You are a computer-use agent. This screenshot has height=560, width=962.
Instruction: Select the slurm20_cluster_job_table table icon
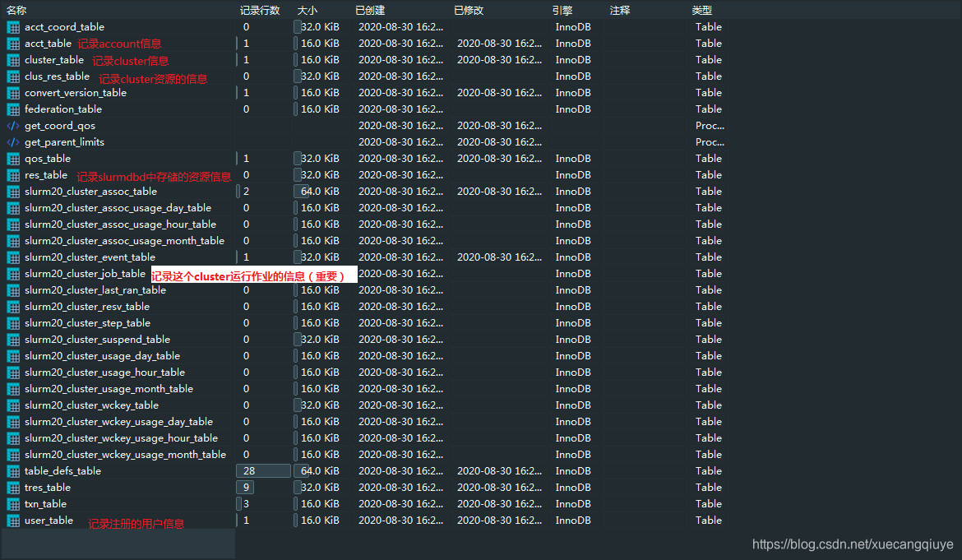click(x=13, y=273)
